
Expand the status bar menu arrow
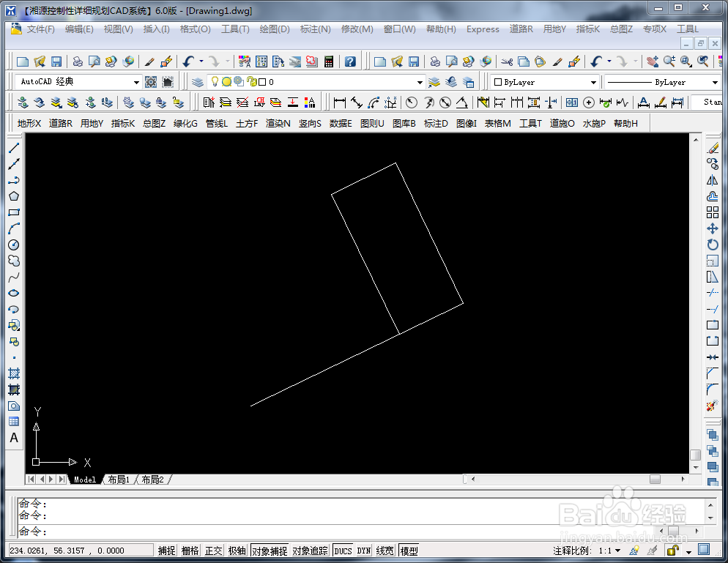coord(688,551)
